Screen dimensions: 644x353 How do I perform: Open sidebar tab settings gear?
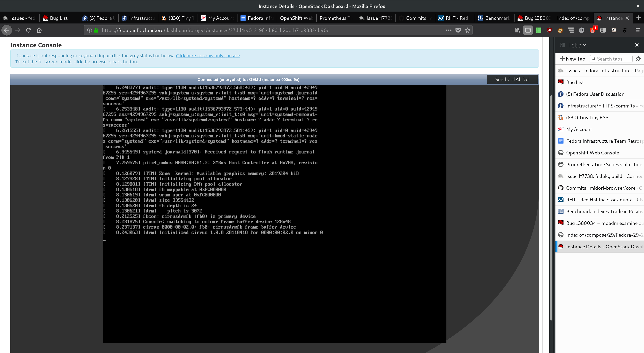tap(638, 59)
